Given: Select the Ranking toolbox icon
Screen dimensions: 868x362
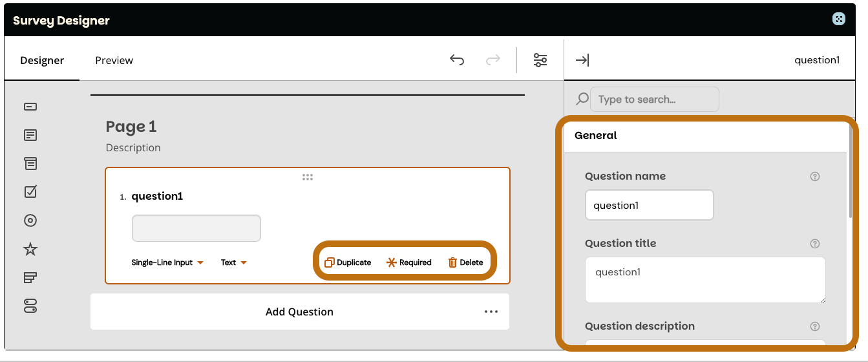Looking at the screenshot, I should click(x=30, y=277).
